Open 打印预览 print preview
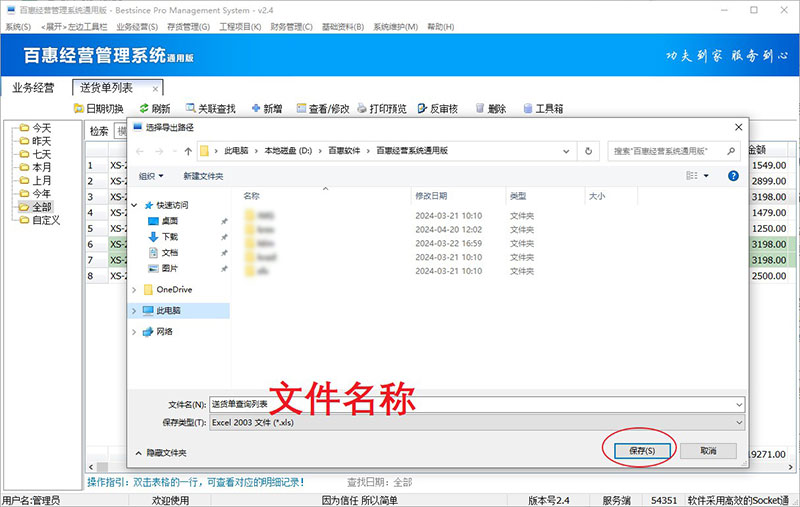800x507 pixels. point(382,108)
